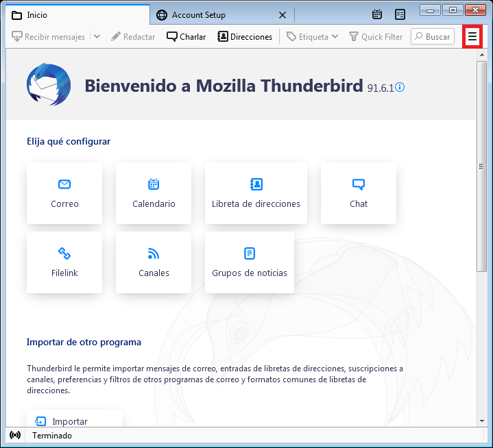Viewport: 493px width, 448px height.
Task: Click the Elija qué configurar heading
Action: tap(69, 141)
